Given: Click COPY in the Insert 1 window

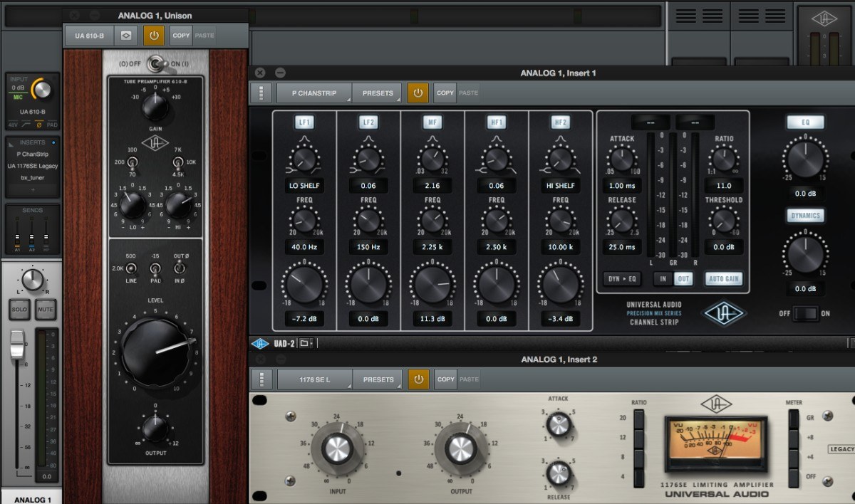Looking at the screenshot, I should (x=445, y=93).
